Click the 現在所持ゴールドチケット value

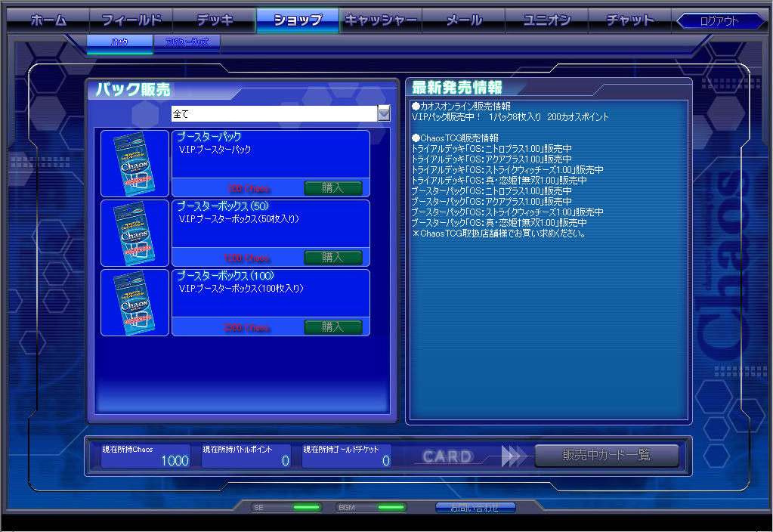coord(386,460)
